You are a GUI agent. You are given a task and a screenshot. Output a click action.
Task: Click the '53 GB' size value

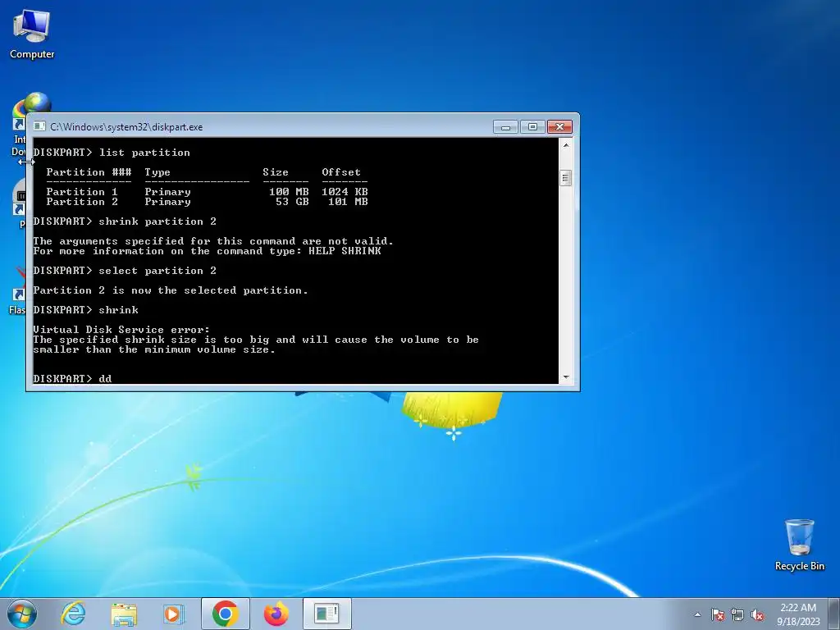pyautogui.click(x=292, y=202)
